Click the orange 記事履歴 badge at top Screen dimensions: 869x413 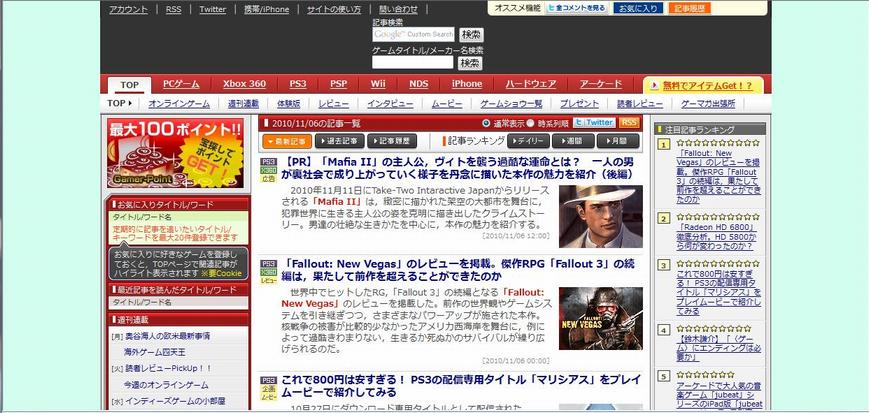(689, 8)
